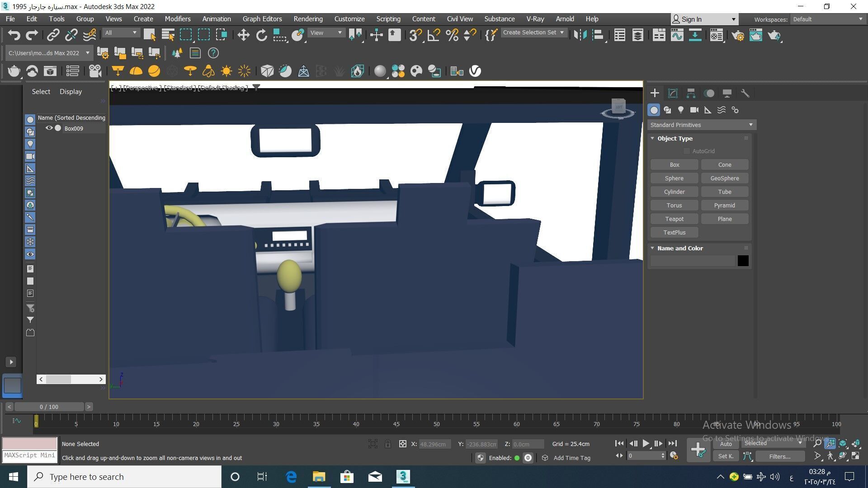Click the black object color swatch
868x488 pixels.
[743, 261]
